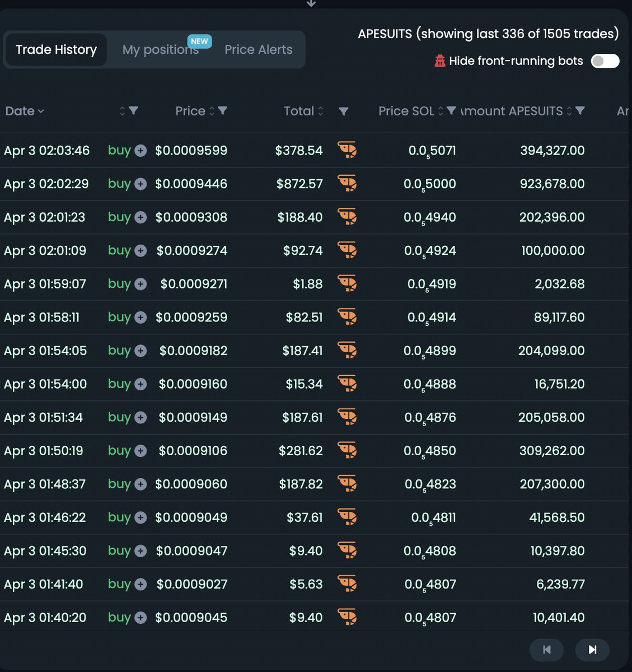
Task: Click APESUITS trades count heading
Action: pos(488,34)
